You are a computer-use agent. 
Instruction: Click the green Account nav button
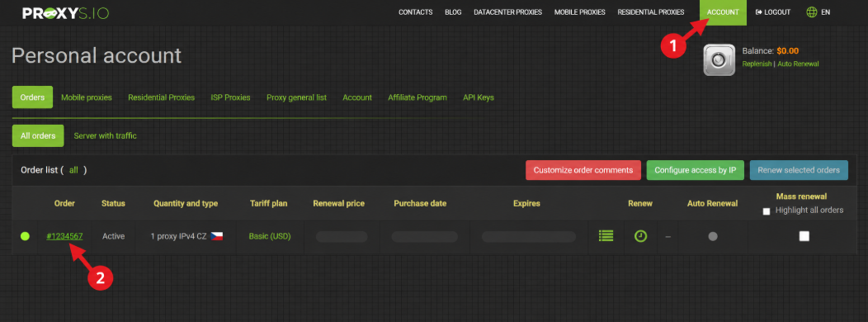tap(723, 12)
